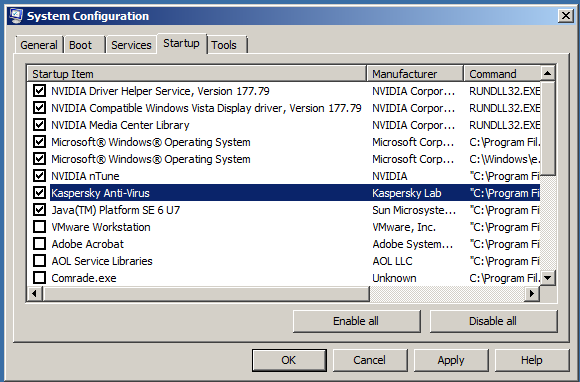Sort by the Command column header

[502, 74]
